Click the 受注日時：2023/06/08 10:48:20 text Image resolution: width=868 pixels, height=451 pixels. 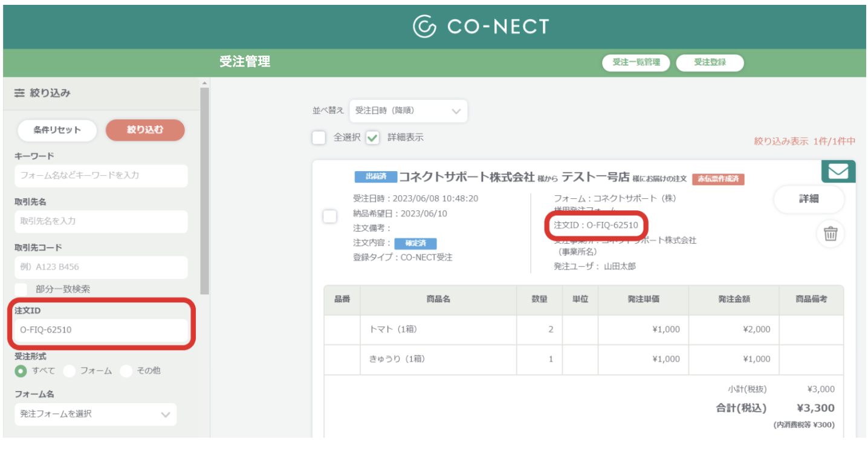point(416,198)
